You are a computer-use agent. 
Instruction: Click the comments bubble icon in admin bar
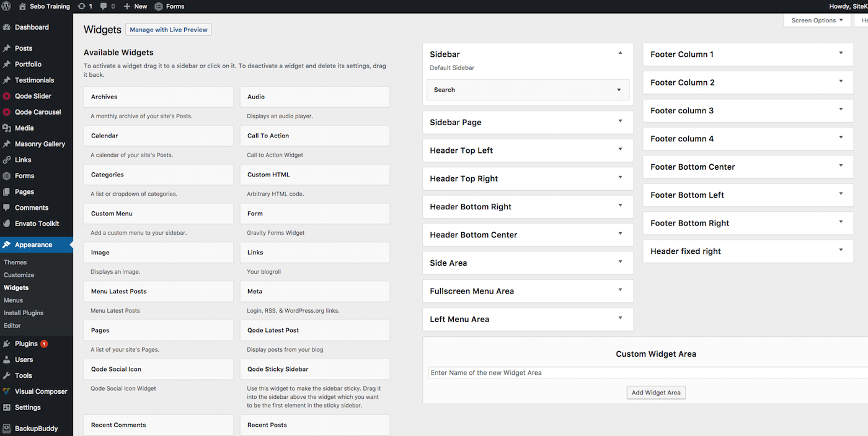pos(103,6)
